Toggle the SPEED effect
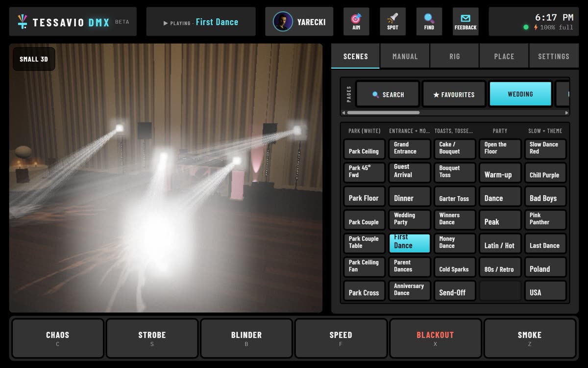 click(x=341, y=339)
